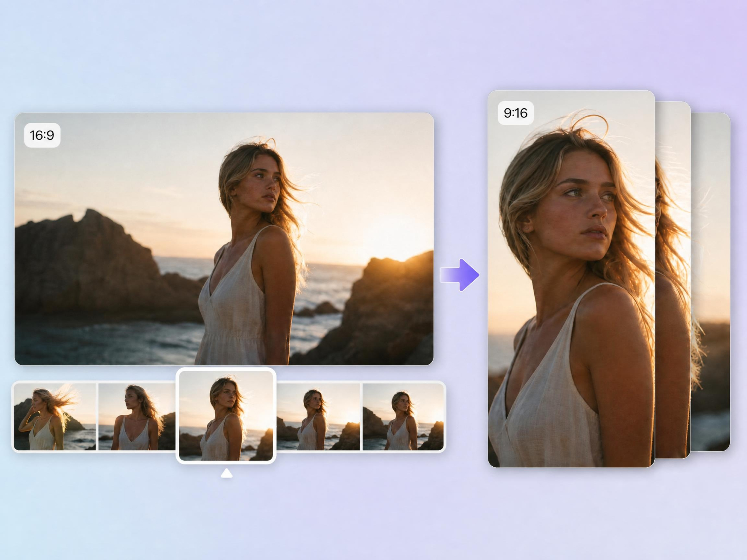Click the 16:9 aspect ratio badge

pos(42,135)
